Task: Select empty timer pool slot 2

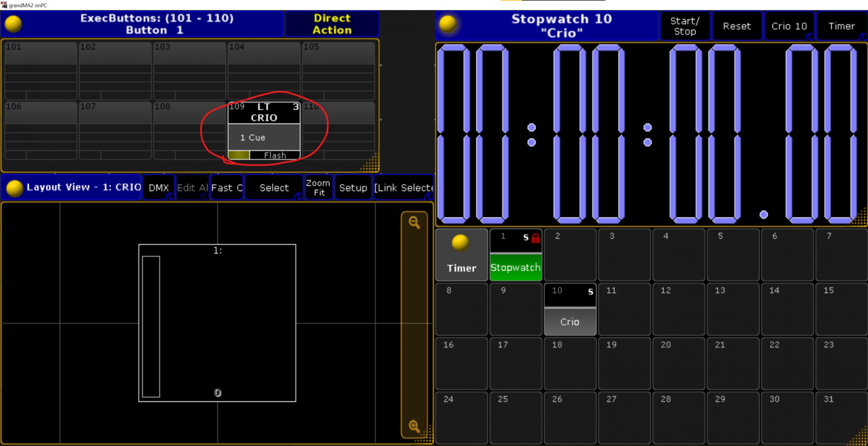Action: (x=570, y=255)
